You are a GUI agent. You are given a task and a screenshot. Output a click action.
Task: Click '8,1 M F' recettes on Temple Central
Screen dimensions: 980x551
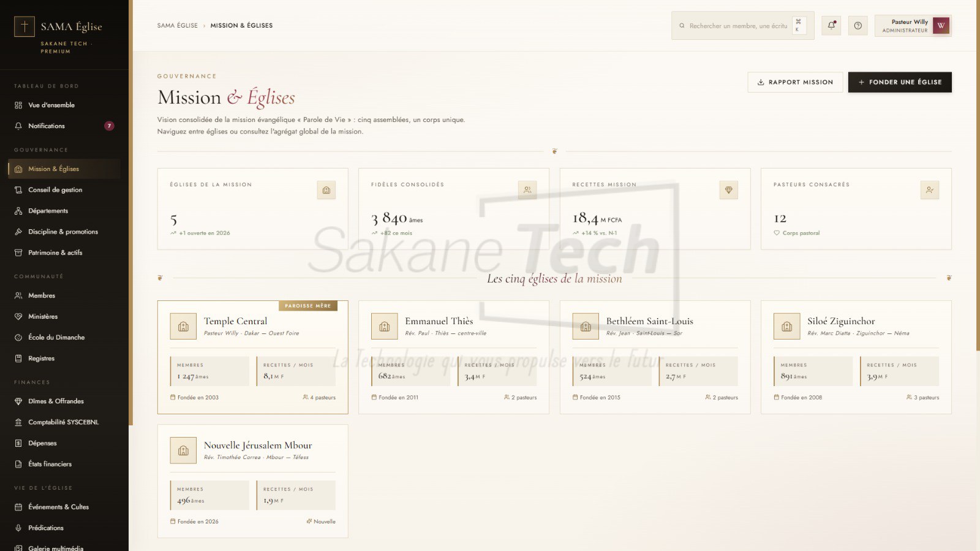tap(273, 376)
